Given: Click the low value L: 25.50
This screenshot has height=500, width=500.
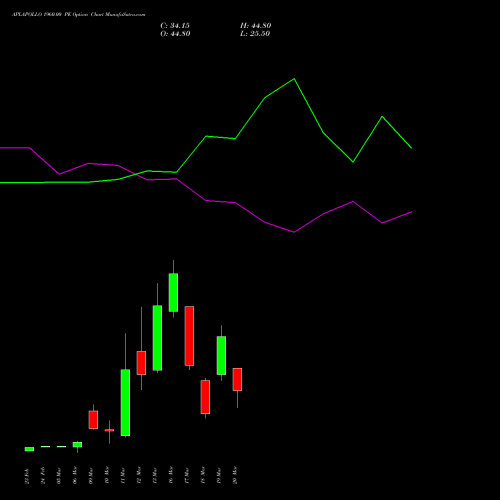Looking at the screenshot, I should pos(255,34).
